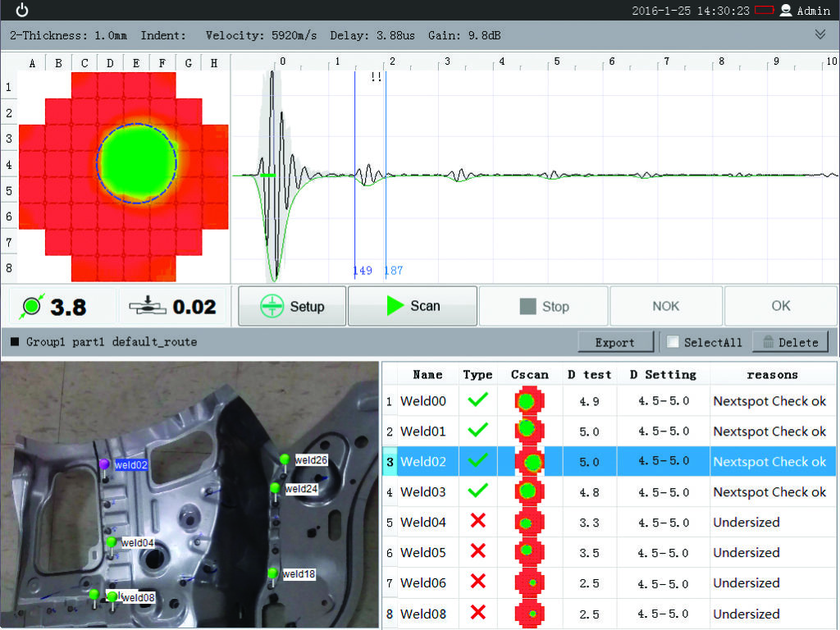Screen dimensions: 840x630
Task: Click the nugget diameter 3.8 icon
Action: coord(31,307)
